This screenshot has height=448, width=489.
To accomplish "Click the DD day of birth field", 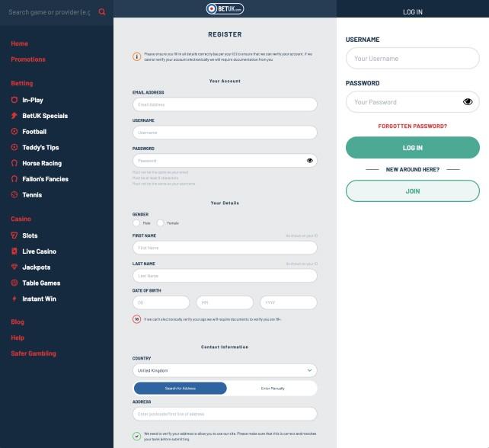I will click(161, 302).
